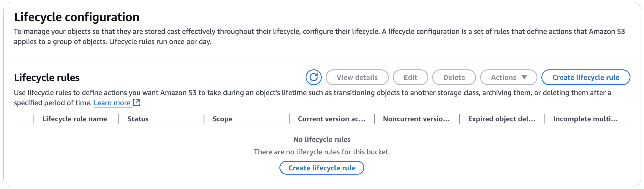Open the Learn more link
The image size is (644, 189).
coord(112,103)
